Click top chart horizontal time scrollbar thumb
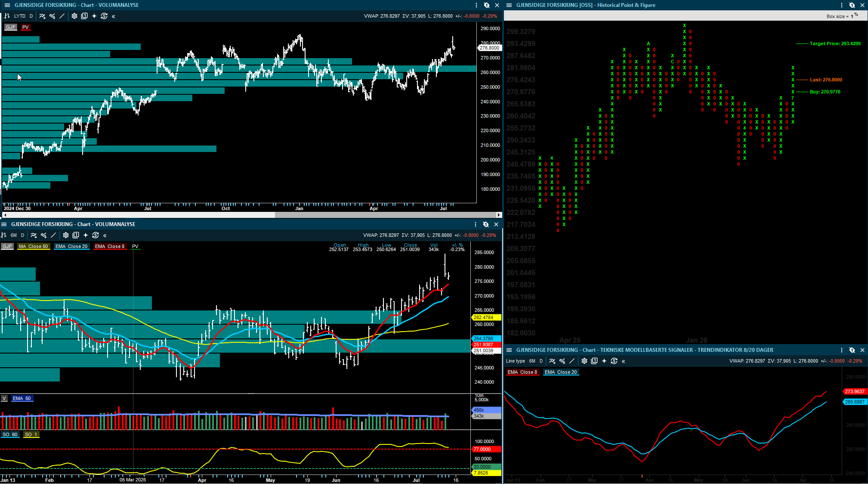The width and height of the screenshot is (868, 484). tap(385, 214)
